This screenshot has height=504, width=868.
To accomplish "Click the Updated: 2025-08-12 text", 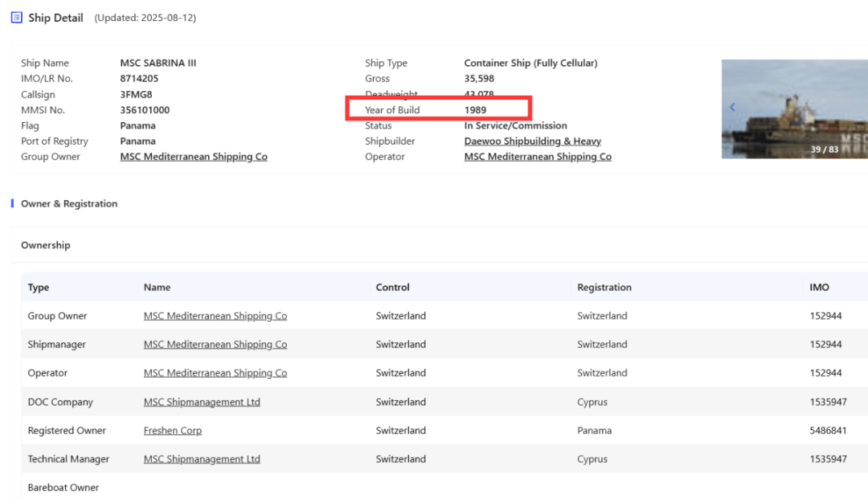I will coord(145,18).
